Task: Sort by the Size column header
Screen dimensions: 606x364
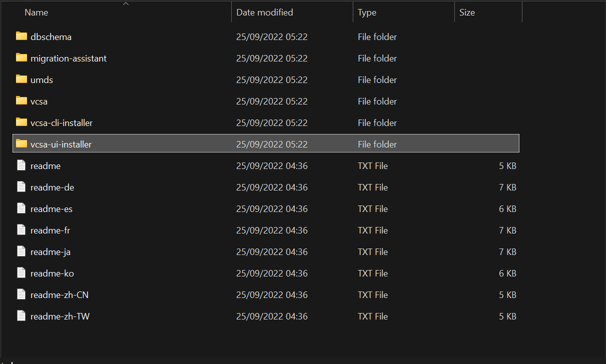Action: click(x=467, y=12)
